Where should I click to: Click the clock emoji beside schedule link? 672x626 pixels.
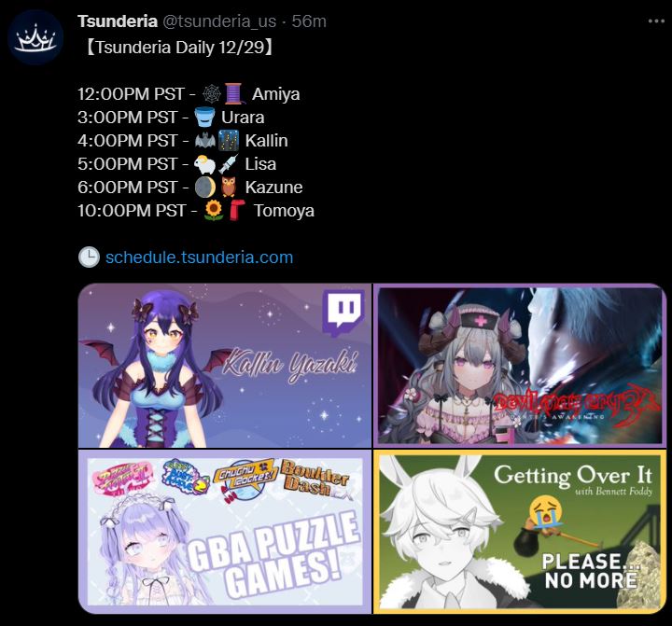click(90, 257)
